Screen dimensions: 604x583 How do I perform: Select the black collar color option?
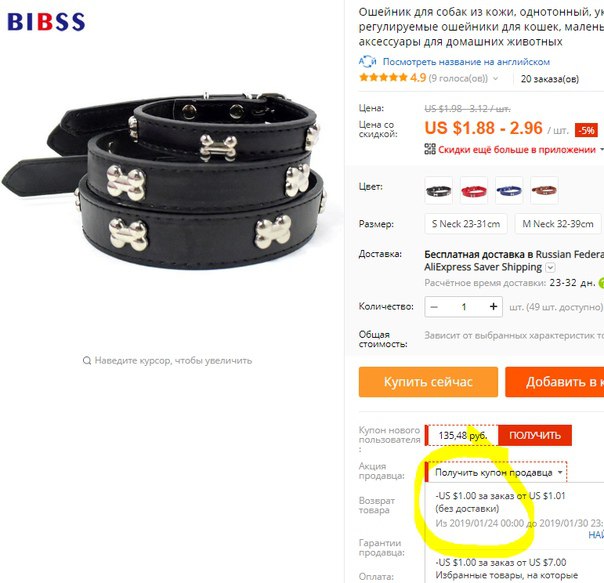point(438,190)
